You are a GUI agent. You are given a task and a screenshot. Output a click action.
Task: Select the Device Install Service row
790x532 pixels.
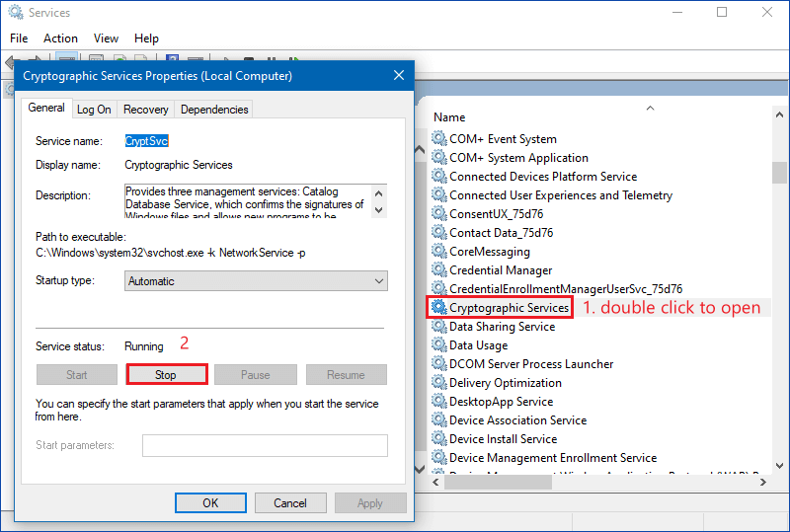tap(504, 439)
